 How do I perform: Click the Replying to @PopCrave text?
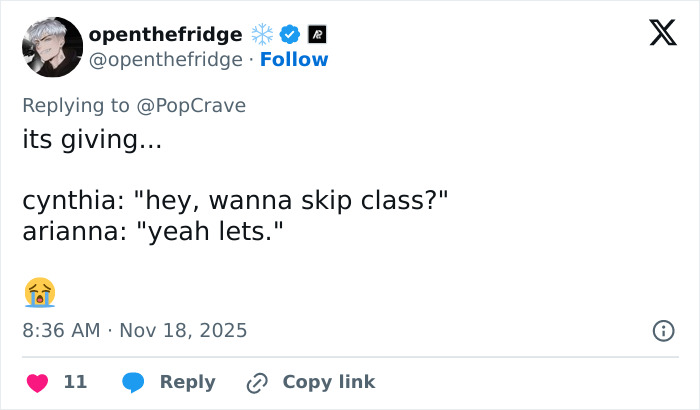coord(134,105)
